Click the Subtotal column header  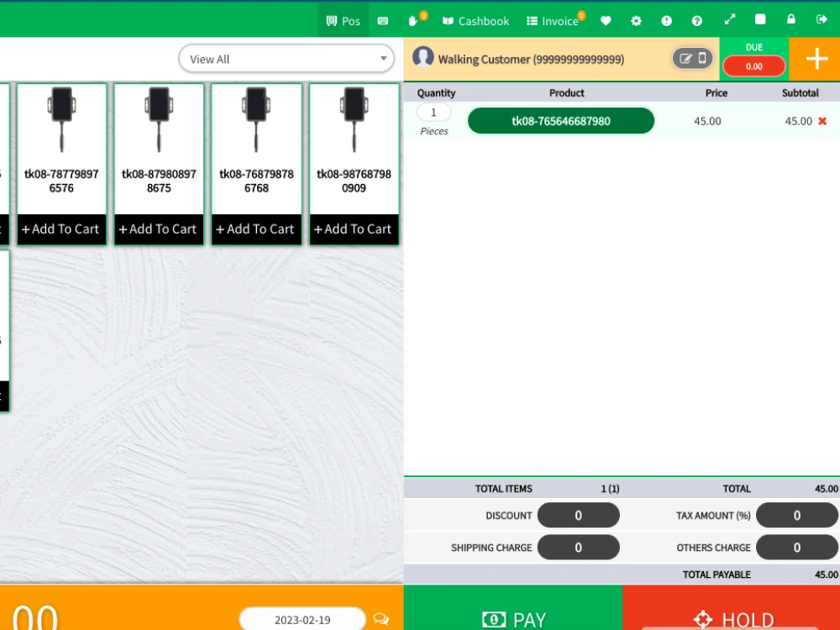pos(800,92)
